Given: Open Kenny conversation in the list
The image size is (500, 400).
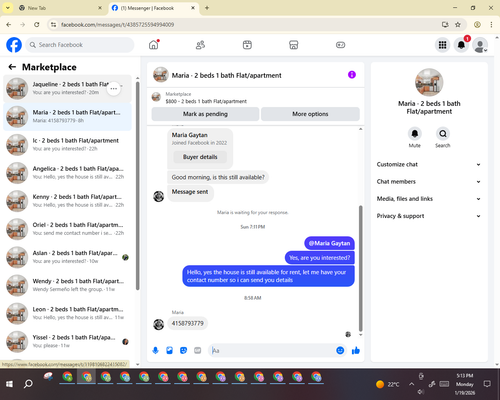Looking at the screenshot, I should (67, 201).
